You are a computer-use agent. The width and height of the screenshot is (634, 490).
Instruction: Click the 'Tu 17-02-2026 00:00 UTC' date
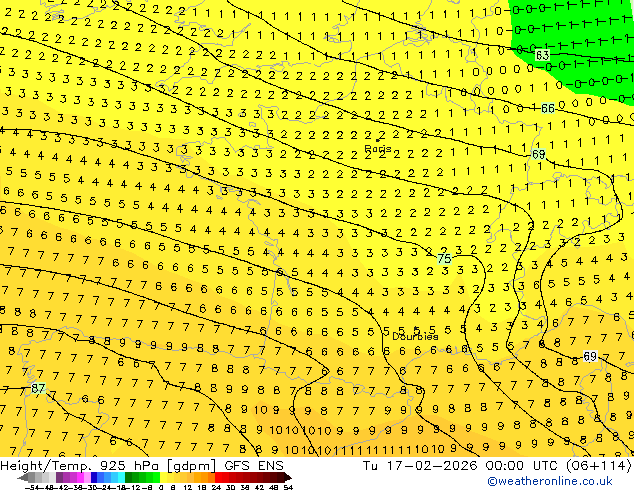click(461, 466)
